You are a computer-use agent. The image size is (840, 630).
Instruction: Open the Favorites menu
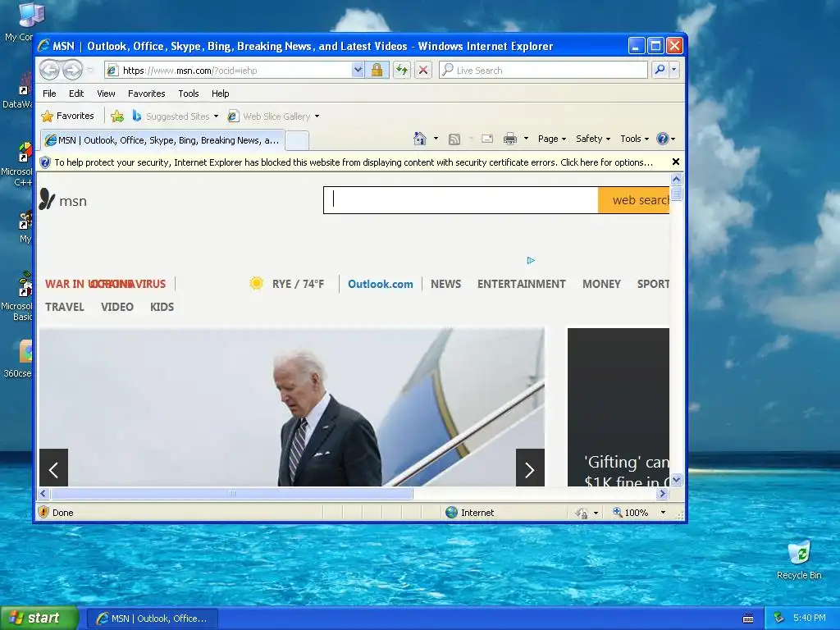pyautogui.click(x=146, y=94)
